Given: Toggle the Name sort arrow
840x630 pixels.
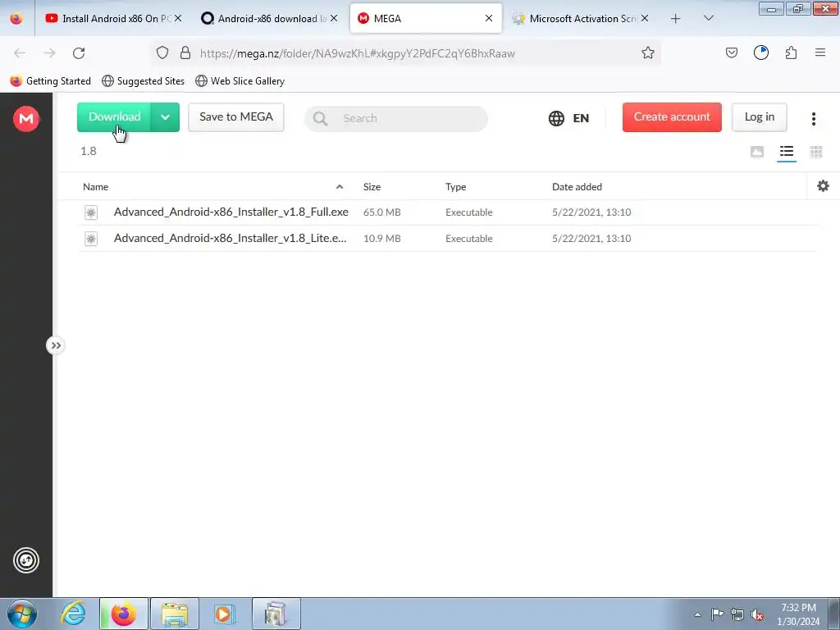Looking at the screenshot, I should (x=340, y=187).
